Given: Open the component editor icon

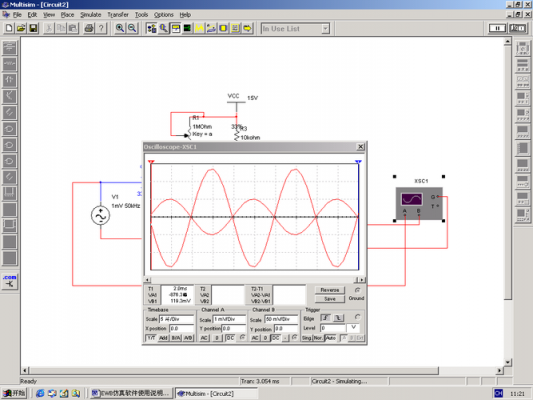Looking at the screenshot, I should [164, 28].
